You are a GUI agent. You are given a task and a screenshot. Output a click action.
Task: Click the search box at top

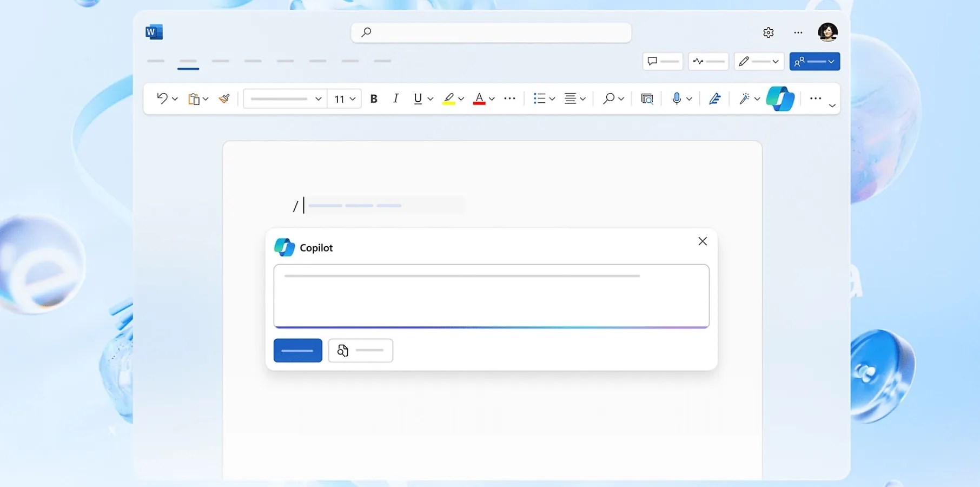coord(491,32)
